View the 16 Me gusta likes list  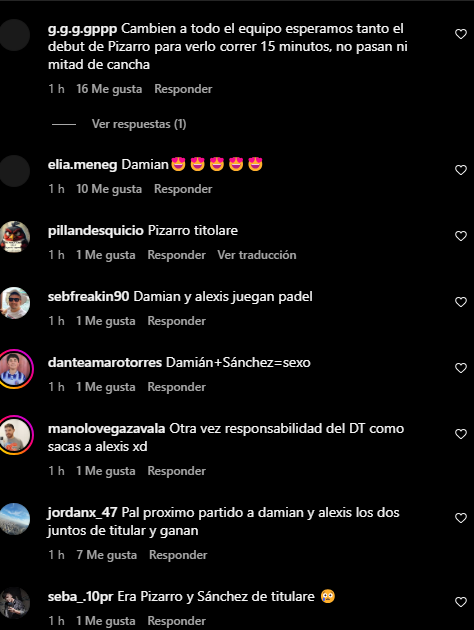(x=109, y=89)
